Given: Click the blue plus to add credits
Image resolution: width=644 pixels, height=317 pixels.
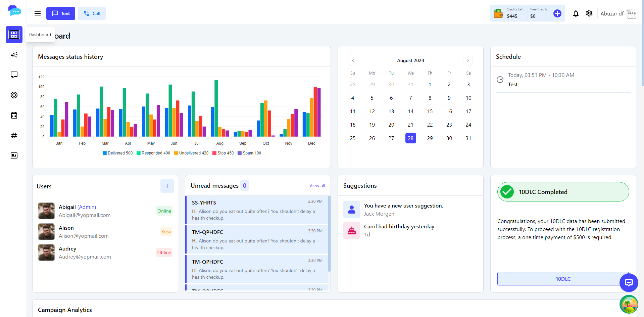Looking at the screenshot, I should [x=557, y=13].
